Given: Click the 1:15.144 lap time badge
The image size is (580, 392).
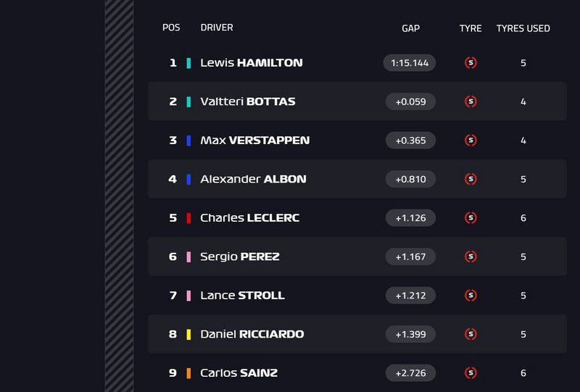Looking at the screenshot, I should pos(410,63).
